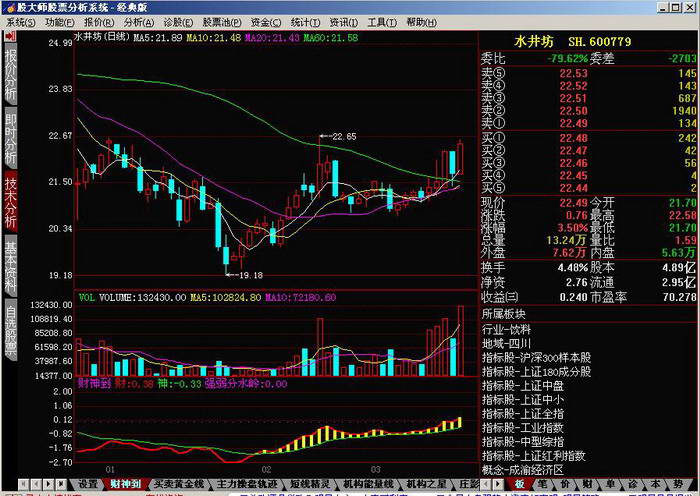Click the 设置 indicator tab

[x=88, y=483]
